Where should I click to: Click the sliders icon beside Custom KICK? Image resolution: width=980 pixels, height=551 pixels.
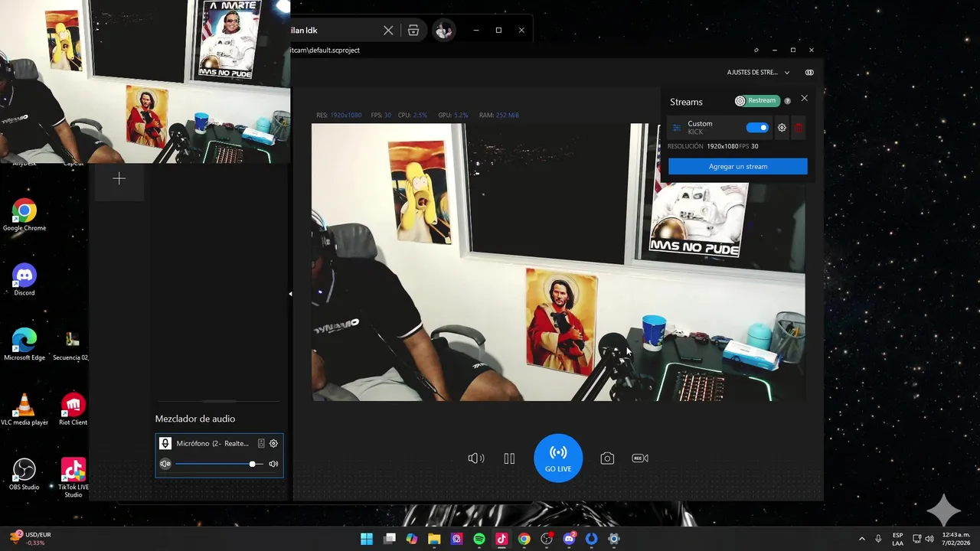pos(677,128)
